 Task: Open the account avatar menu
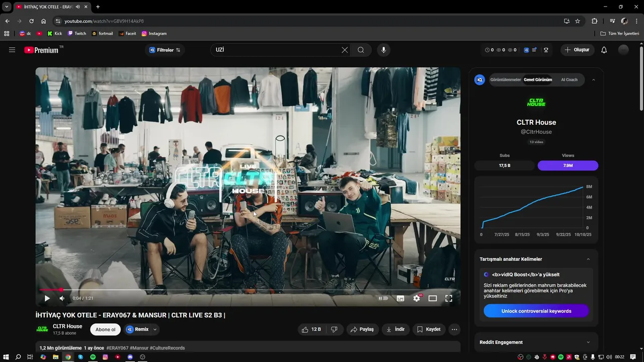(x=623, y=50)
